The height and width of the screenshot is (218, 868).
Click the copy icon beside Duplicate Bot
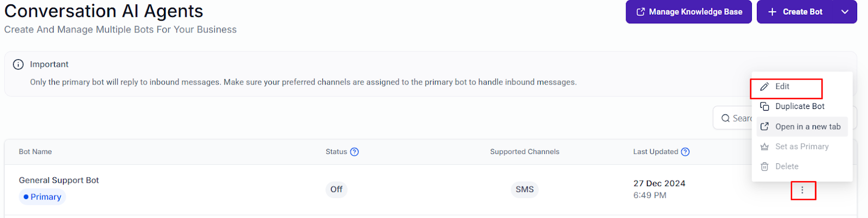tap(764, 106)
